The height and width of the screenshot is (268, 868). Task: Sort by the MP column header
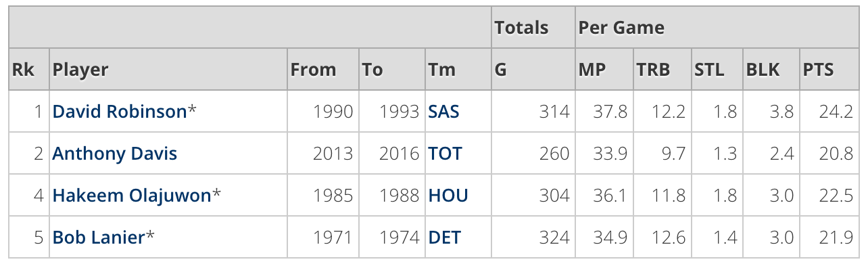[x=604, y=70]
